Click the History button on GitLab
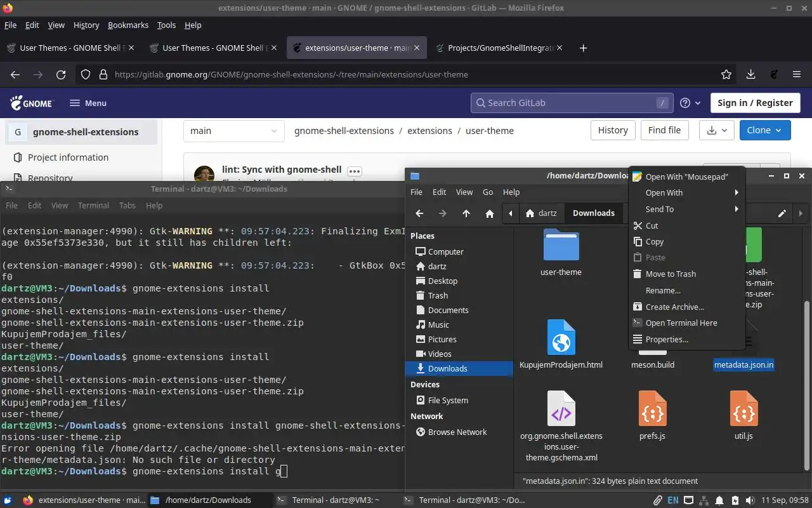Viewport: 812px width, 508px height. (x=613, y=130)
